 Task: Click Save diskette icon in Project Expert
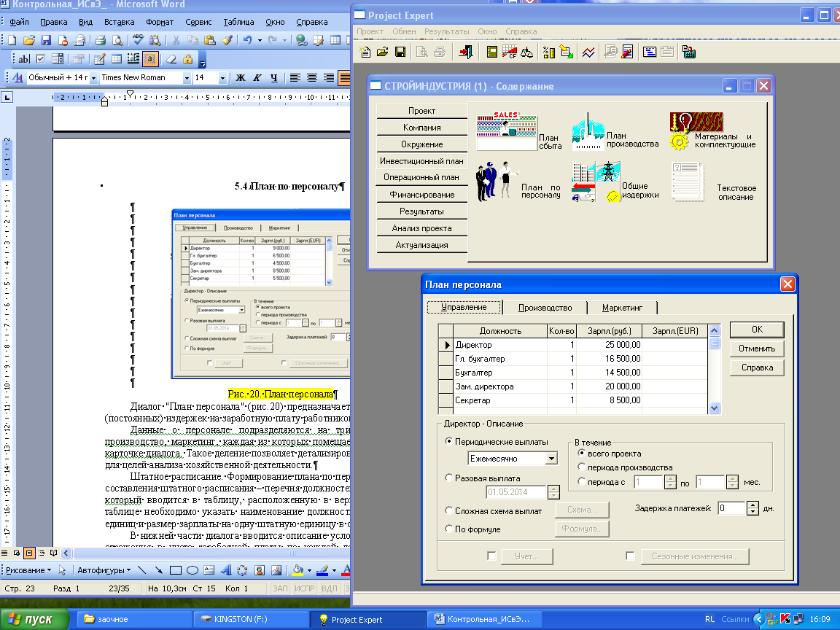(x=400, y=52)
